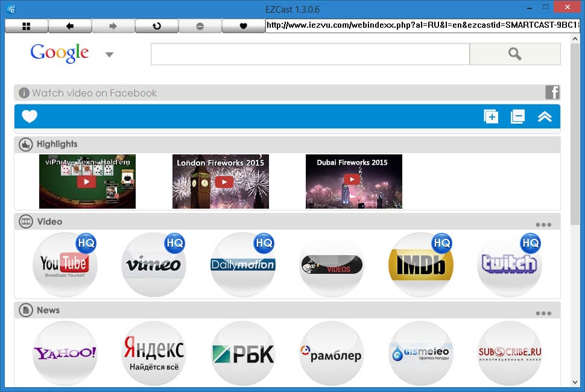Viewport: 585px width, 392px height.
Task: Add favorite using toolbar heart button
Action: coord(243,26)
